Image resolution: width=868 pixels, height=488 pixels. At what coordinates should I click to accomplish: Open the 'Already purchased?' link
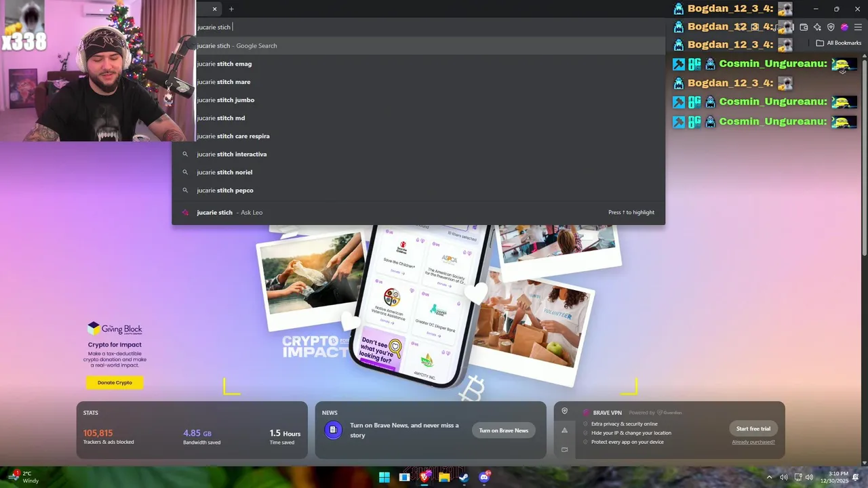point(753,442)
